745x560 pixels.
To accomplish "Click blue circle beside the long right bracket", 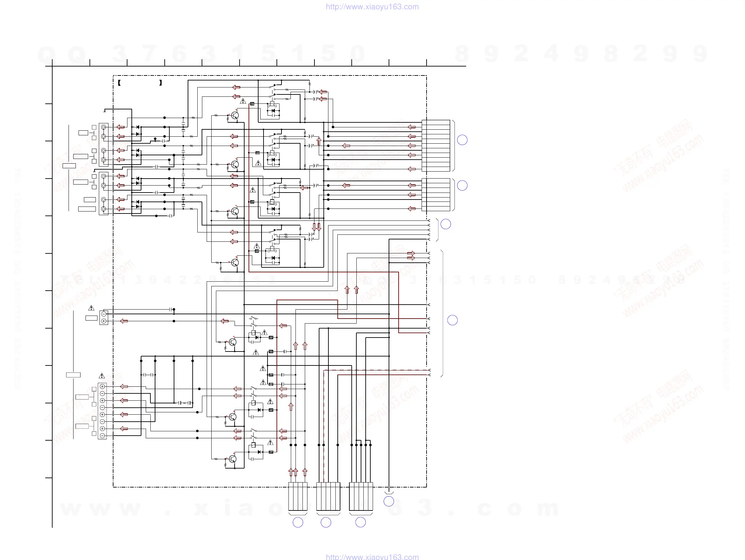I will pos(452,320).
